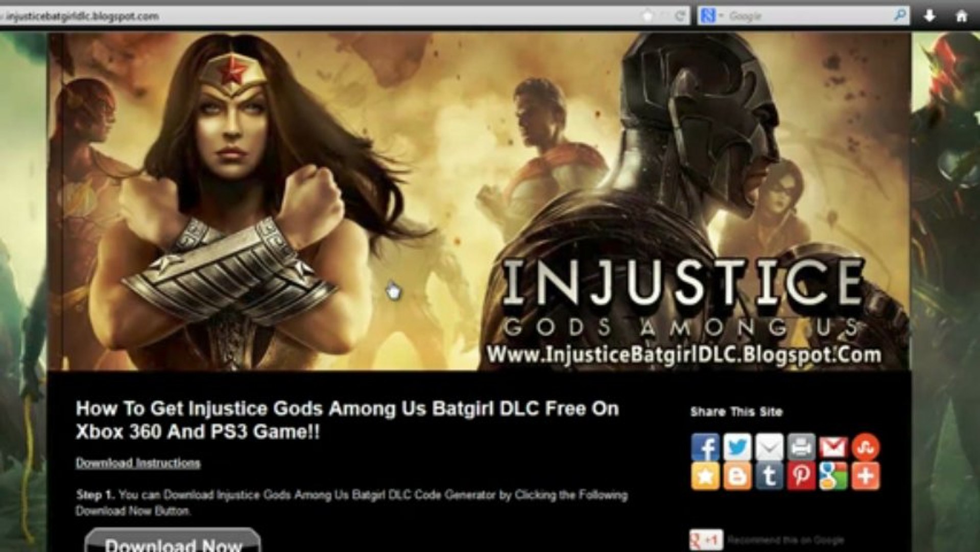Image resolution: width=980 pixels, height=552 pixels.
Task: Share the page on Facebook
Action: 705,447
